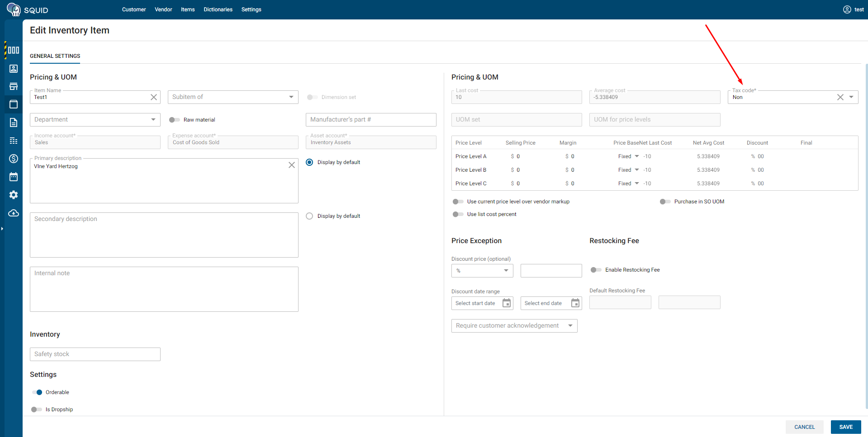
Task: Expand Require customer acknowledgement dropdown
Action: tap(570, 326)
